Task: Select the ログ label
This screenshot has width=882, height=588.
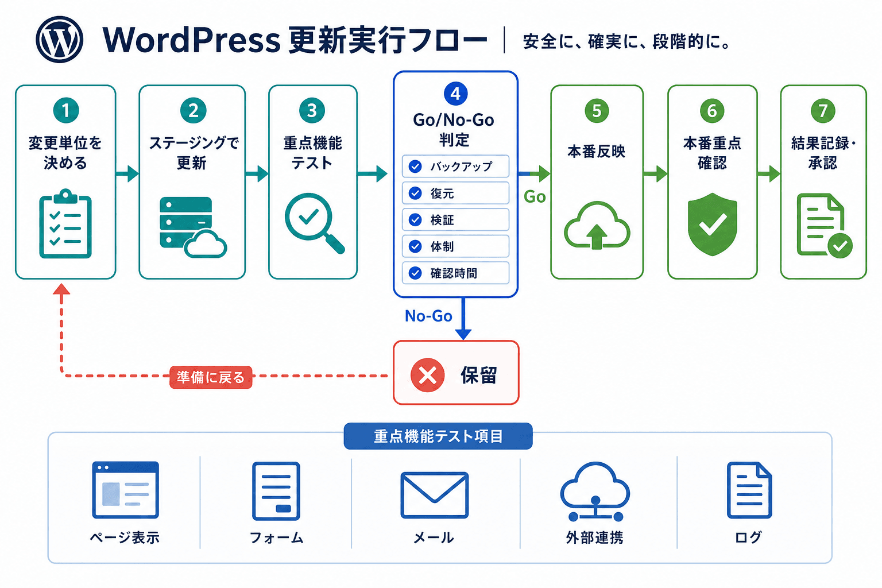Action: coord(749,537)
